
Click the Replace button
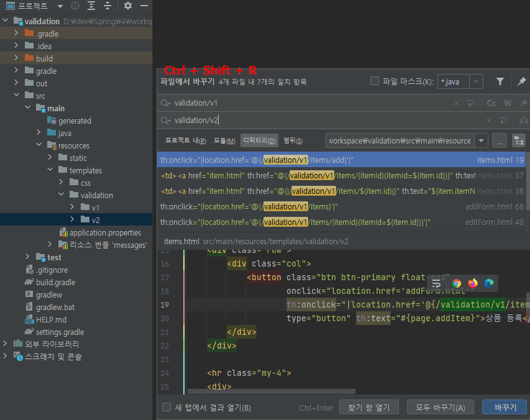pyautogui.click(x=505, y=407)
